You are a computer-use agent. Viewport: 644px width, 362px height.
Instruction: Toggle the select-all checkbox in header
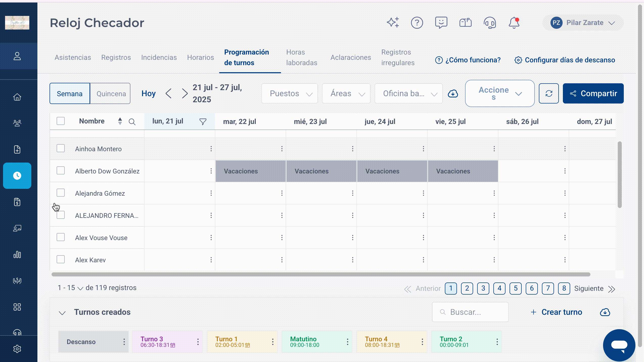point(61,121)
